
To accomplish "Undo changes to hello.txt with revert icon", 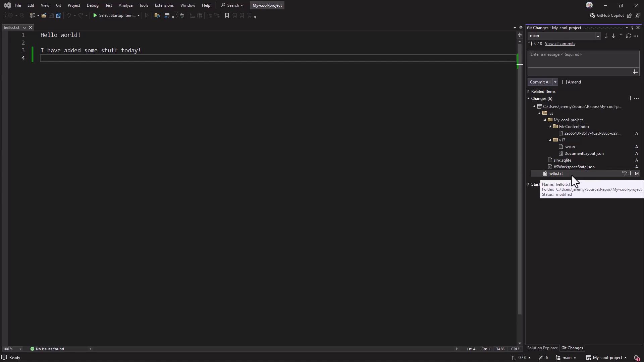I will click(624, 173).
